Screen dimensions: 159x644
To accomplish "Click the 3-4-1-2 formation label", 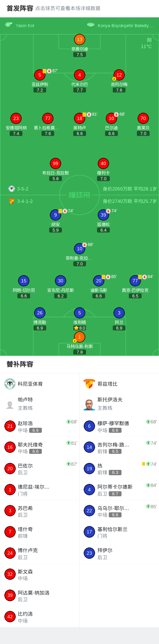I will point(25,201).
